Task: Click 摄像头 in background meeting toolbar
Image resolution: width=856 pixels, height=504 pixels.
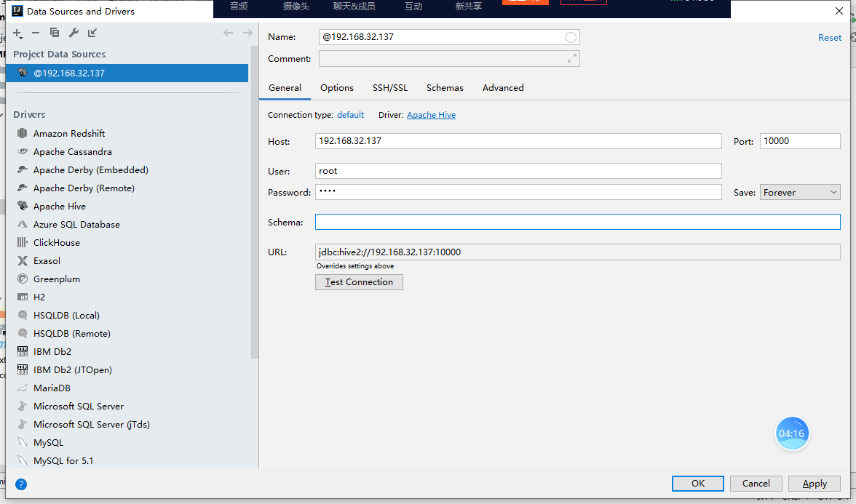Action: click(x=296, y=6)
